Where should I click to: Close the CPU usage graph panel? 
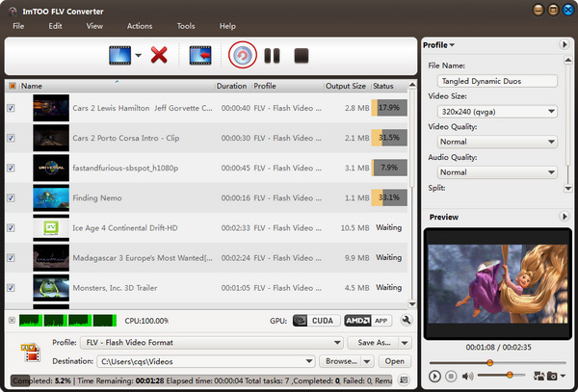12,321
